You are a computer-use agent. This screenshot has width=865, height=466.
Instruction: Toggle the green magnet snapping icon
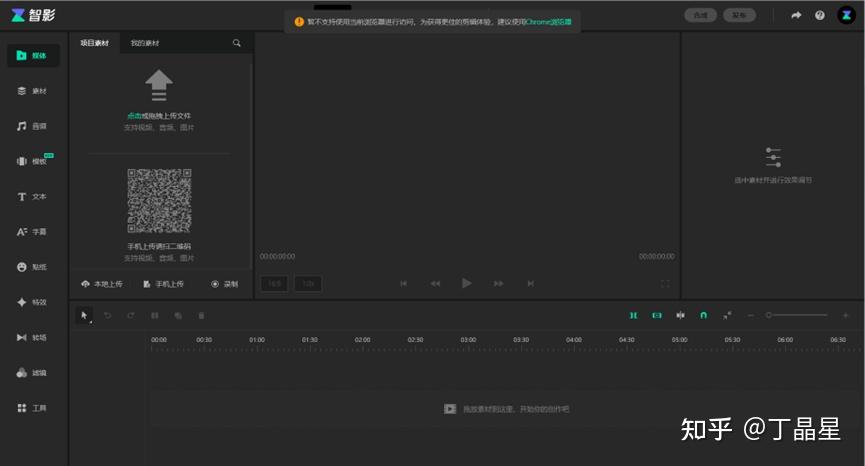703,315
